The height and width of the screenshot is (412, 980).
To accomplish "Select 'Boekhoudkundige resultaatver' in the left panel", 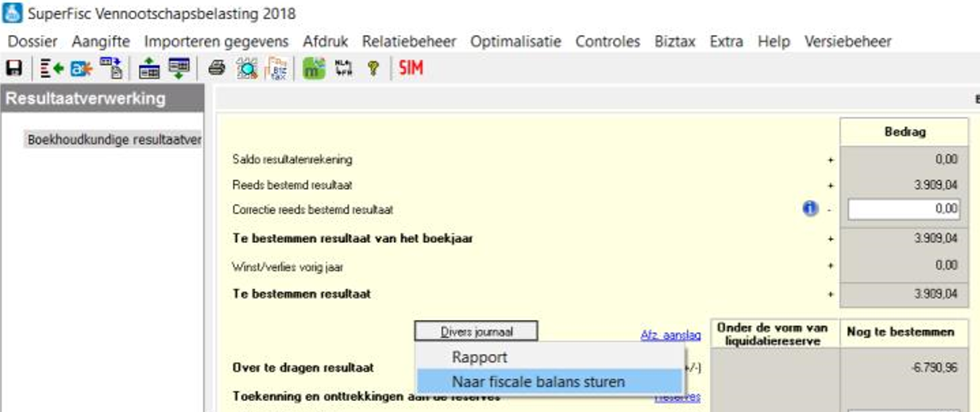I will coord(113,140).
